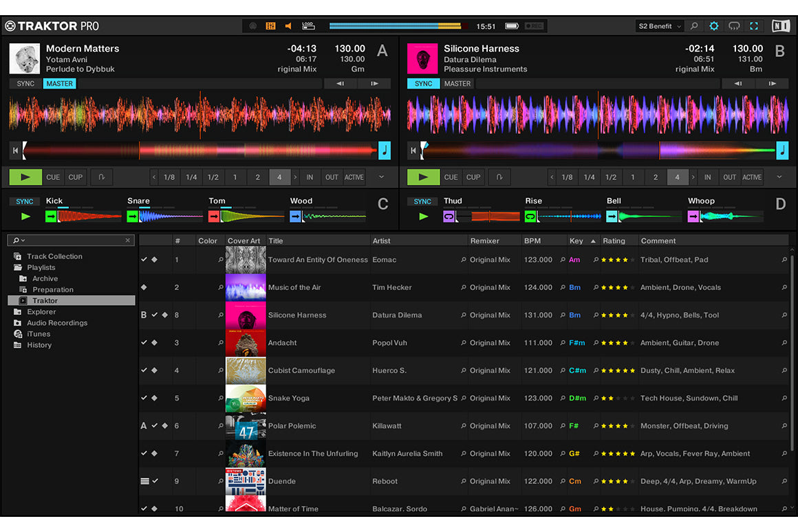This screenshot has height=532, width=798.
Task: Click the cover art for Silicone Harness
Action: tap(245, 315)
